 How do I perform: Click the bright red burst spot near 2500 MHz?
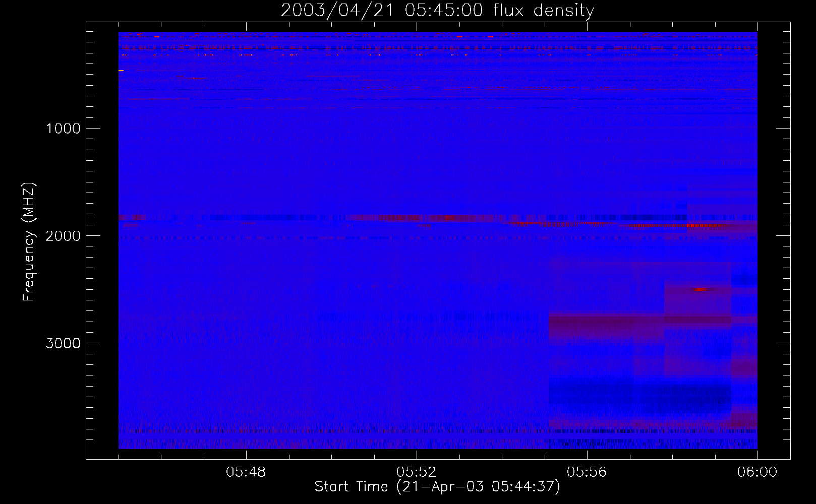click(701, 289)
